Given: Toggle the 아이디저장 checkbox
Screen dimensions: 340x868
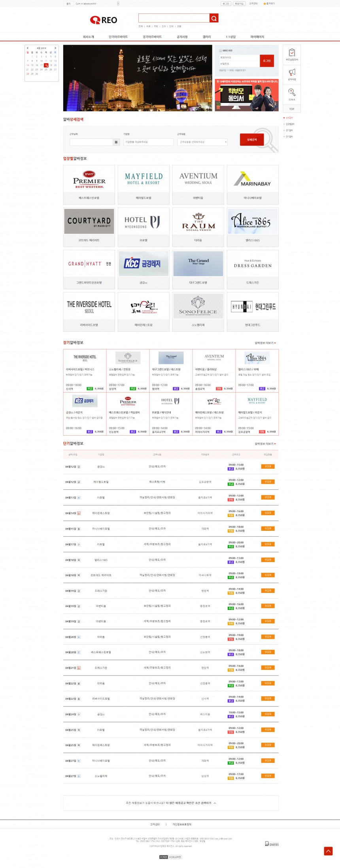Looking at the screenshot, I should pyautogui.click(x=221, y=51).
